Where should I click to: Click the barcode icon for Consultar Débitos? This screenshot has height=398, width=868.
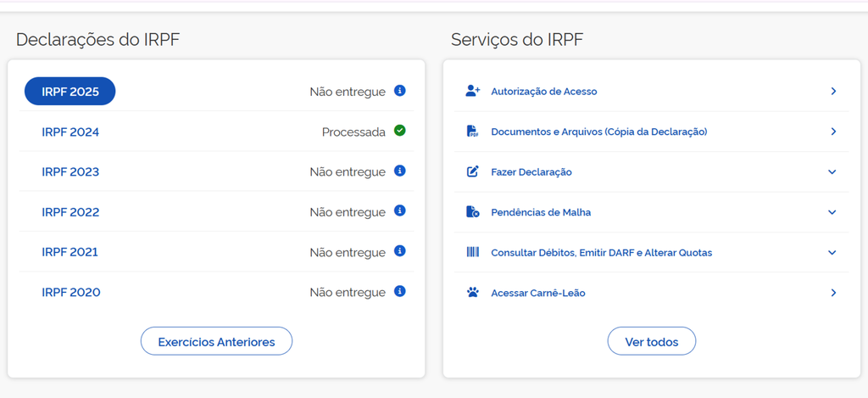pyautogui.click(x=473, y=252)
